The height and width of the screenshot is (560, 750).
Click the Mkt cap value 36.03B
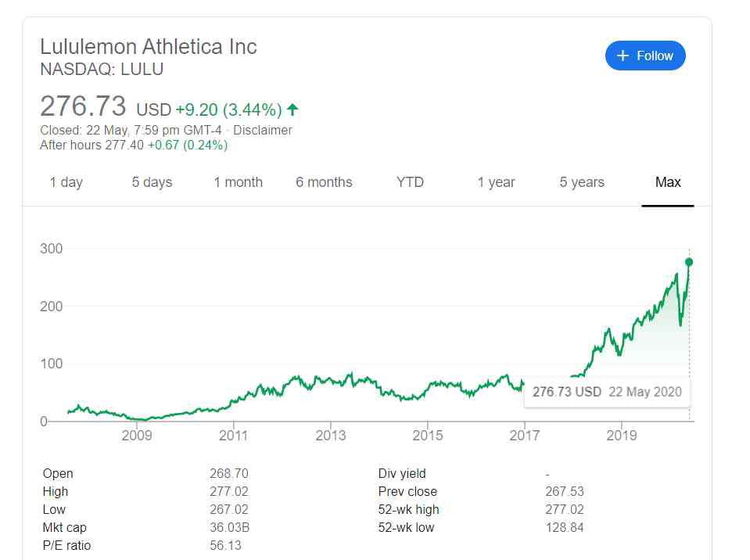point(228,528)
